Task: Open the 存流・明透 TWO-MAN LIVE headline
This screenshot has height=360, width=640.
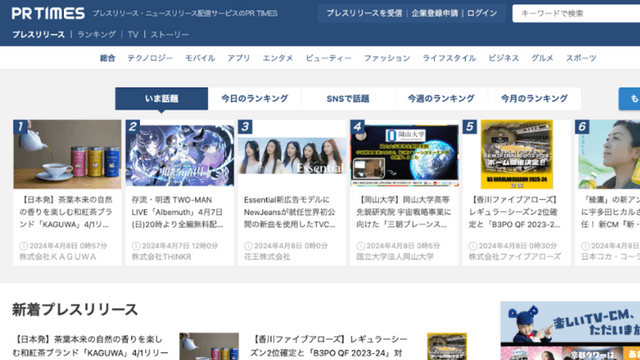Action: tap(178, 212)
